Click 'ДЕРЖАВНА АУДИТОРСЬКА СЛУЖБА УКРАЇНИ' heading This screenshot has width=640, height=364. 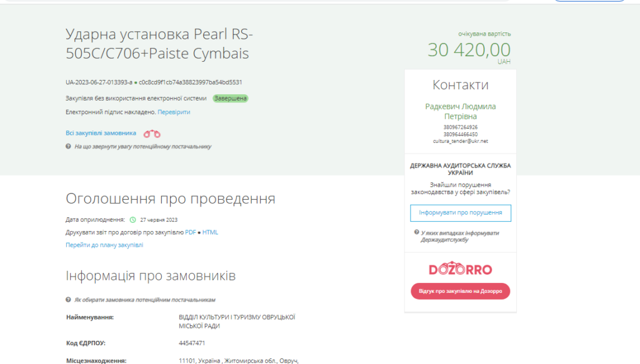click(461, 169)
